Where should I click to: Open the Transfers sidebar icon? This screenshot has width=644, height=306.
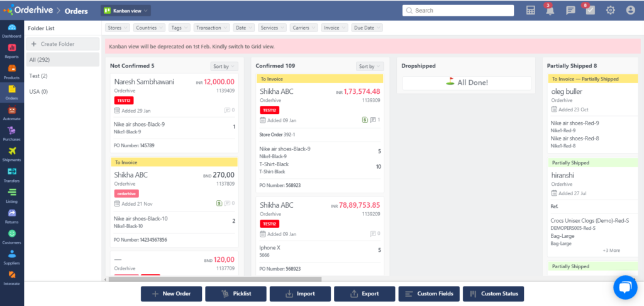[11, 171]
